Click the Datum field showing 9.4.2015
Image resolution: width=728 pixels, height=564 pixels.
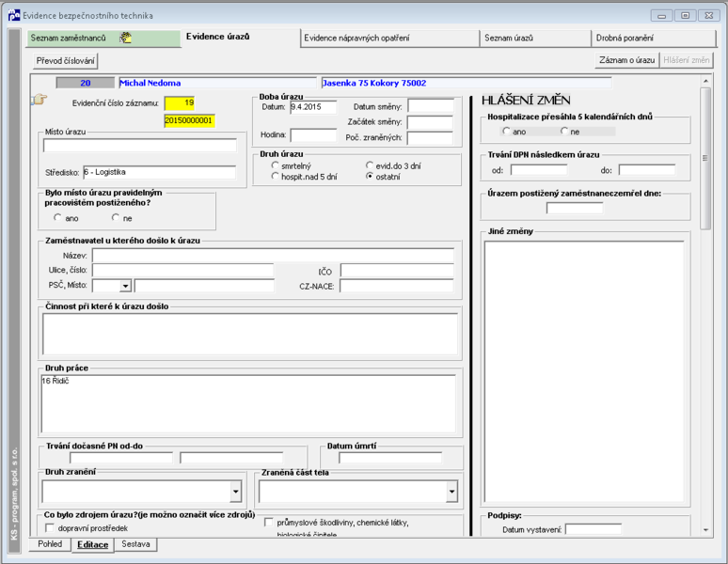(x=313, y=107)
